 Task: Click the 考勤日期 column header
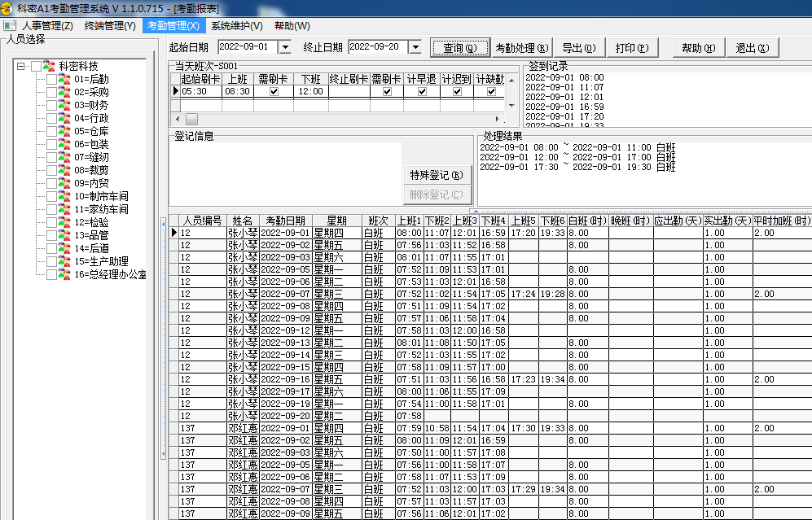tap(285, 221)
